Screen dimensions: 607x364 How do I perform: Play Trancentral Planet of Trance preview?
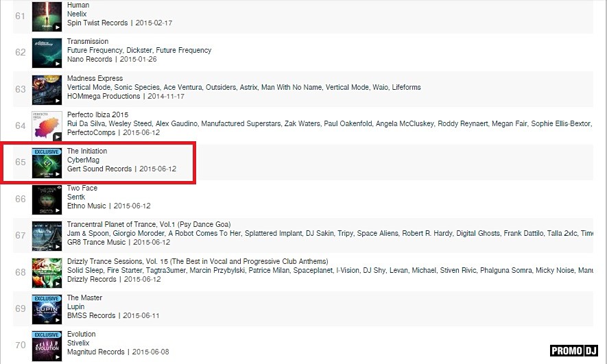pos(58,247)
